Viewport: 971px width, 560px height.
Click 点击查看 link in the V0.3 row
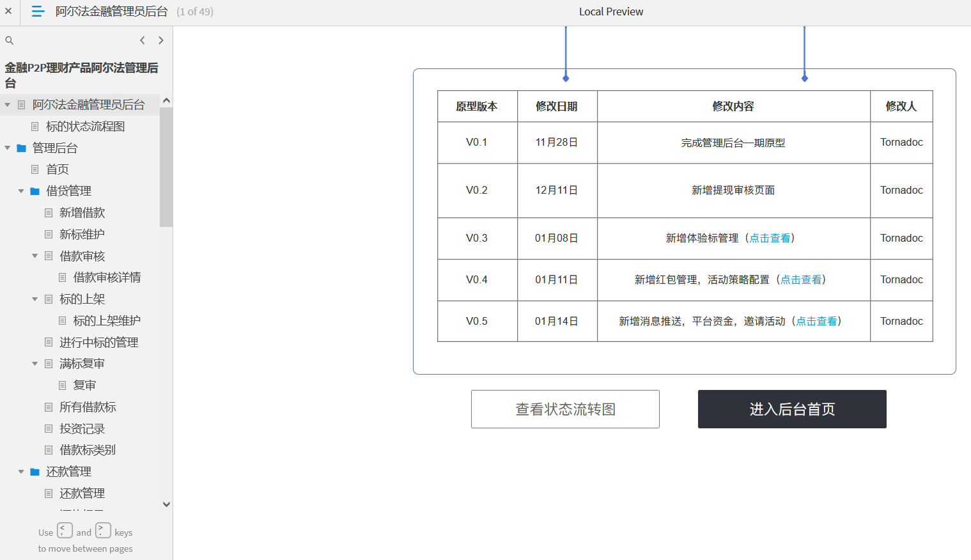pyautogui.click(x=770, y=238)
